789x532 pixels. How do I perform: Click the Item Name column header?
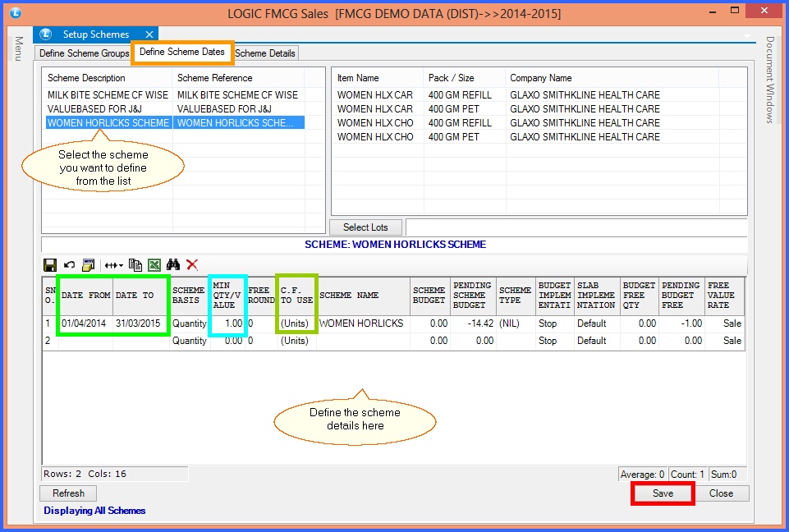tap(378, 78)
